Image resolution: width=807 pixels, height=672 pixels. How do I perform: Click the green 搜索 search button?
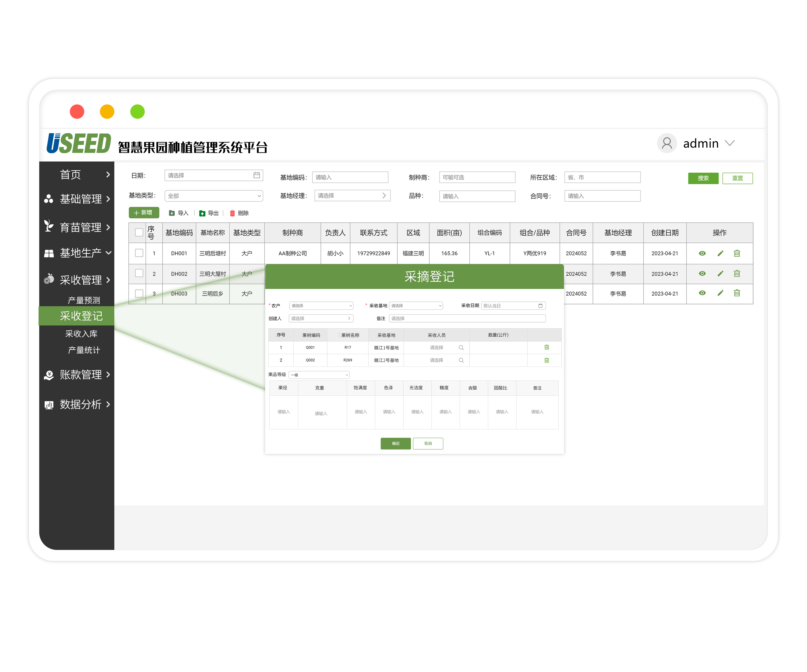(x=703, y=178)
